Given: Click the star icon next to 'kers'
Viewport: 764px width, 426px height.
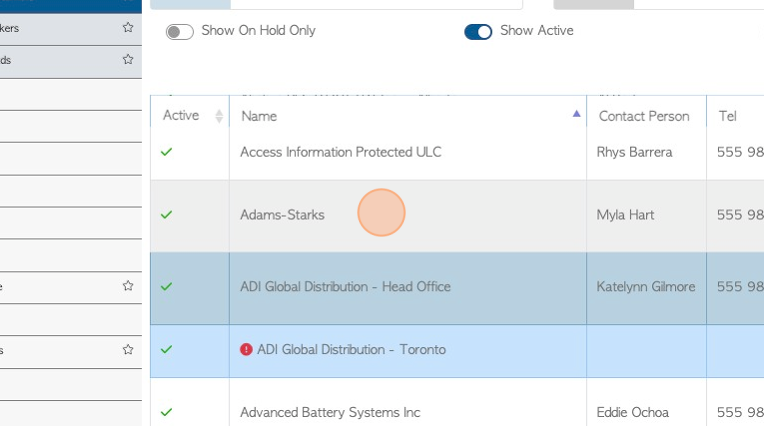Looking at the screenshot, I should [128, 27].
